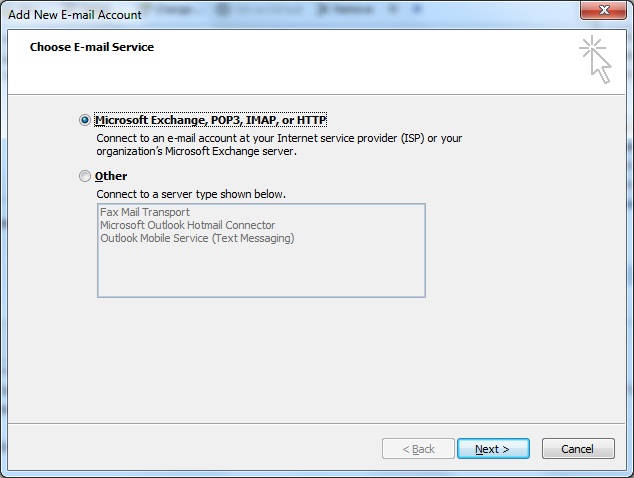Select the Other radio button

click(85, 176)
